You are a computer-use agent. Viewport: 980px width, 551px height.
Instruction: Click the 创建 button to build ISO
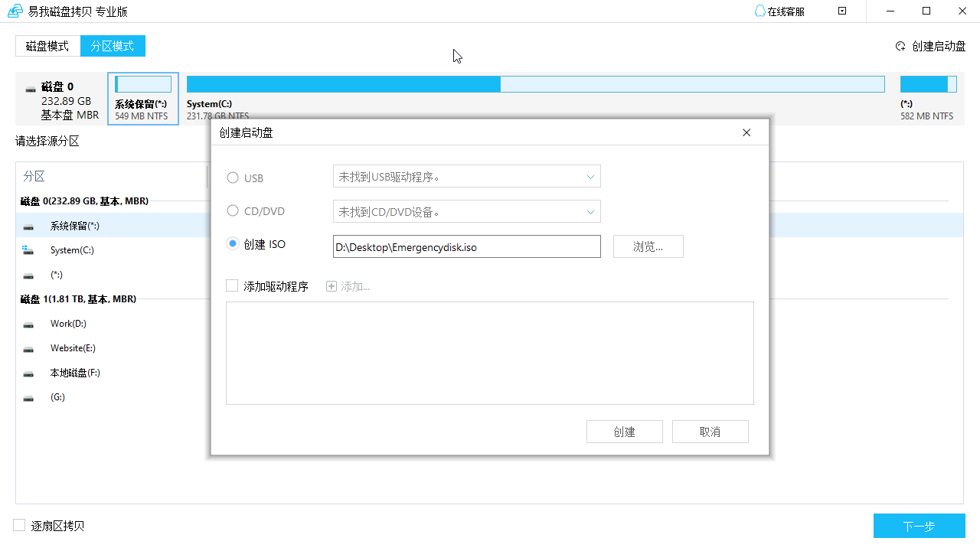coord(624,431)
